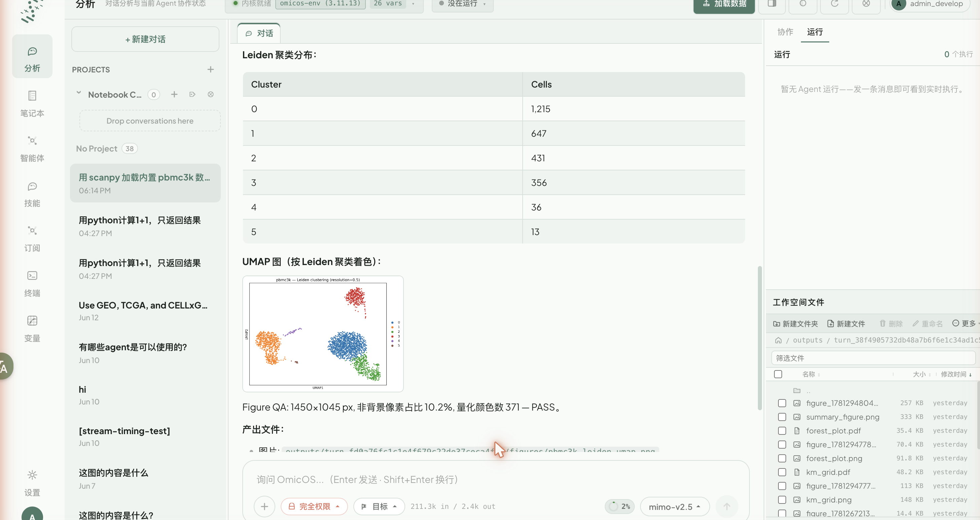
Task: Sort files by 大小 size column
Action: tap(922, 374)
